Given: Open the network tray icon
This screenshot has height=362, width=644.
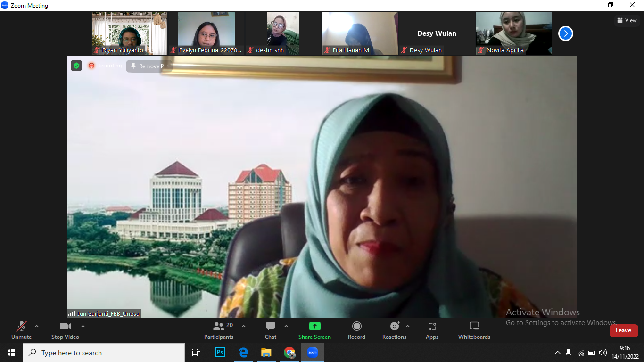Looking at the screenshot, I should point(581,353).
